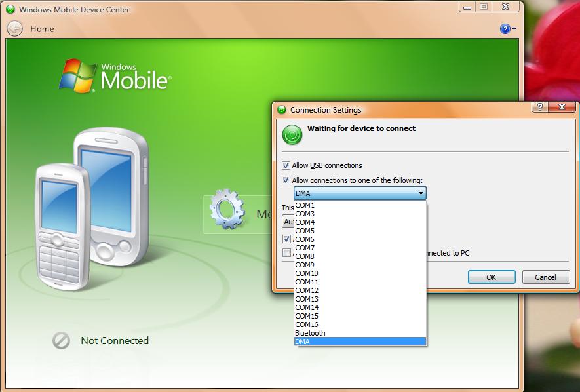Select COM15 in the dropdown list
580x392 pixels.
(x=360, y=316)
